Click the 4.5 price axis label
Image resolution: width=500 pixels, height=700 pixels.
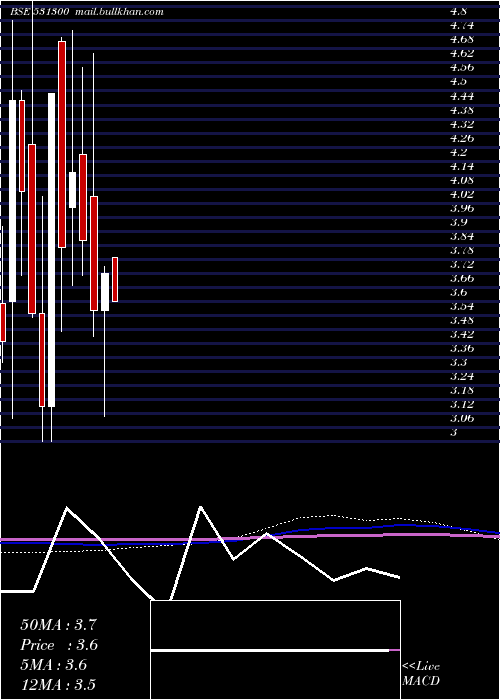coord(458,81)
